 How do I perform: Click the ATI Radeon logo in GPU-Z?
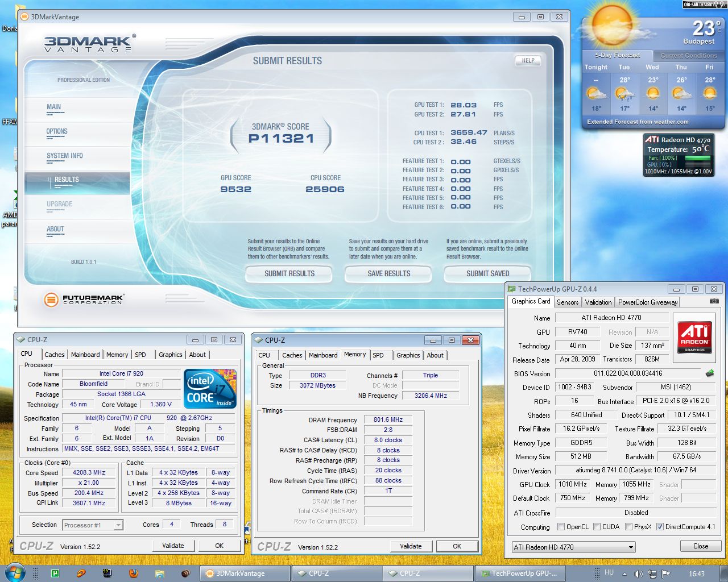point(694,336)
